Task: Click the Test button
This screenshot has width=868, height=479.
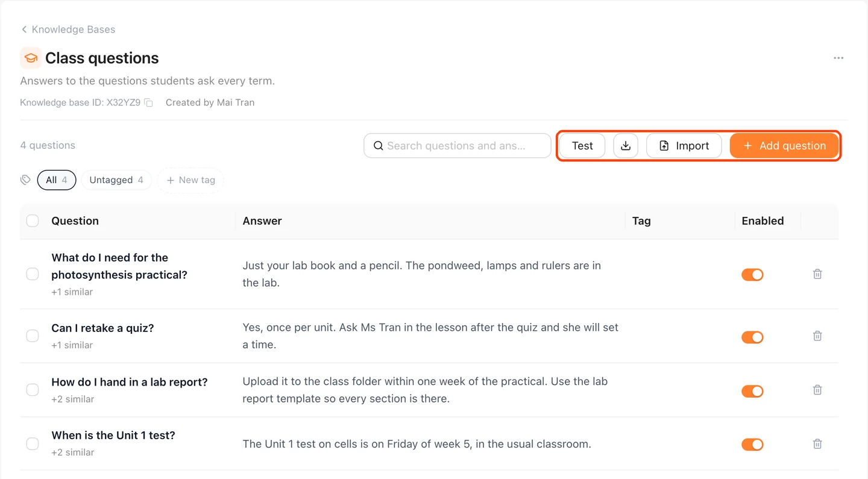Action: pos(582,146)
